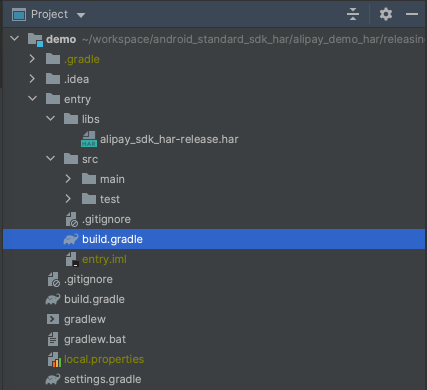Open the Project panel settings gear
Image resolution: width=427 pixels, height=390 pixels.
click(x=386, y=14)
